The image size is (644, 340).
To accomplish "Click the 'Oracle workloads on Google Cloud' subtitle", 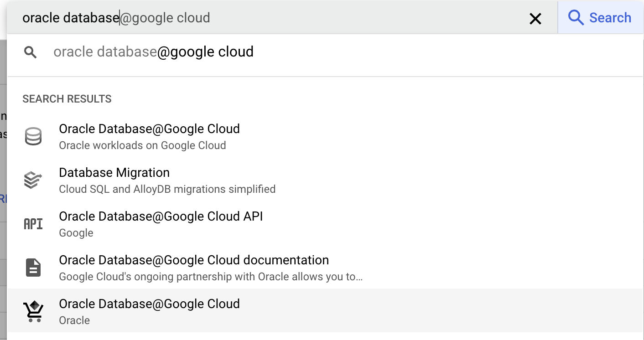I will 143,145.
